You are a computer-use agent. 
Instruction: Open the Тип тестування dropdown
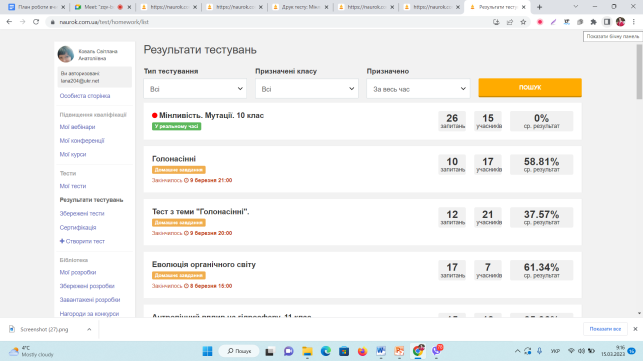[x=195, y=89]
